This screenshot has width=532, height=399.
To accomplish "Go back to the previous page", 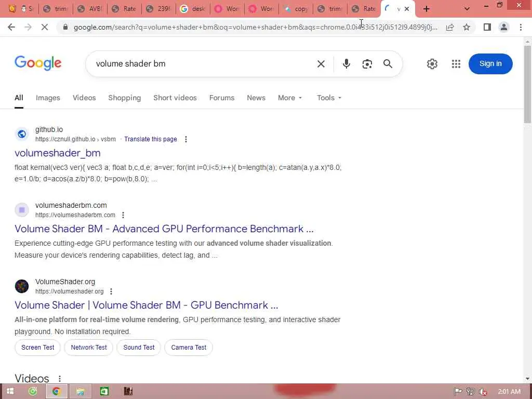I will [x=11, y=27].
